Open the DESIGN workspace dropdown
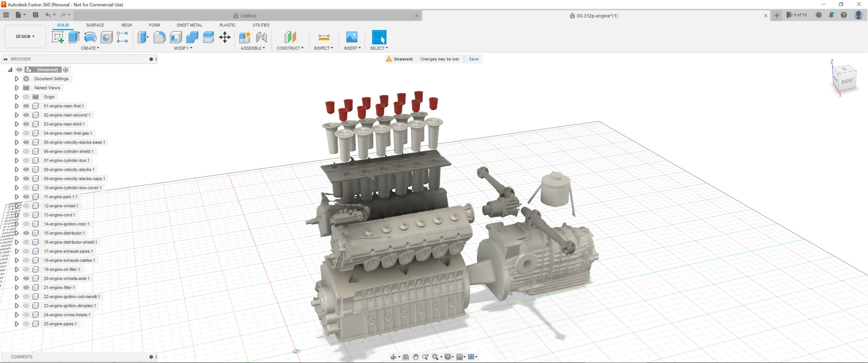This screenshot has width=868, height=363. point(25,36)
